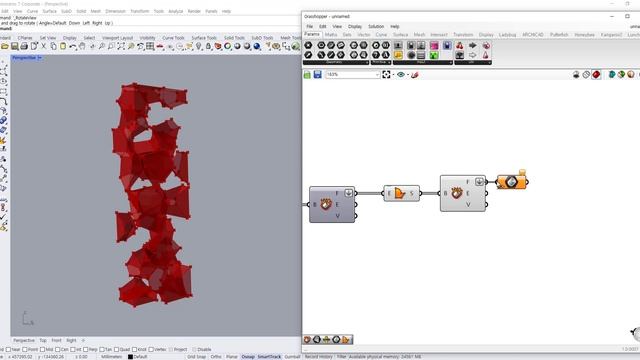Click the no-preview circle icon in Grasshopper
Viewport: 640px width, 360px height.
pos(586,75)
